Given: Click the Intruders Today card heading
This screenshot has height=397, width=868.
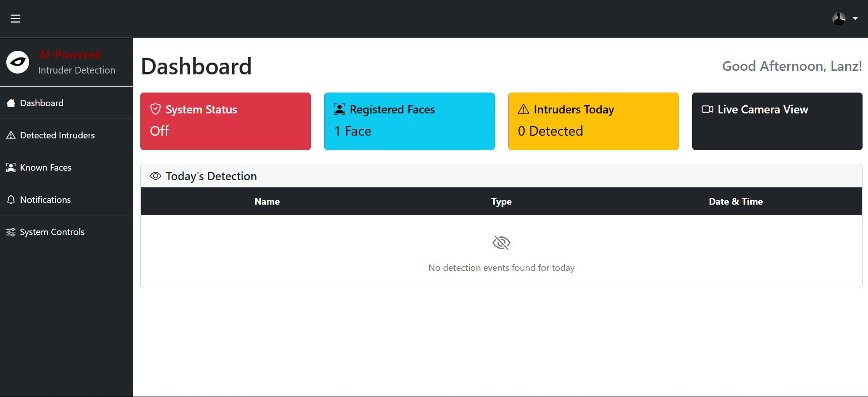Looking at the screenshot, I should click(574, 110).
